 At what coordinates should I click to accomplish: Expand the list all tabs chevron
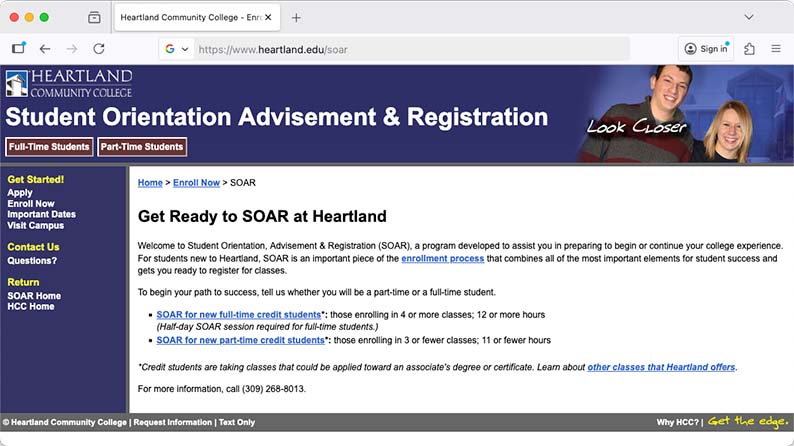[x=749, y=18]
